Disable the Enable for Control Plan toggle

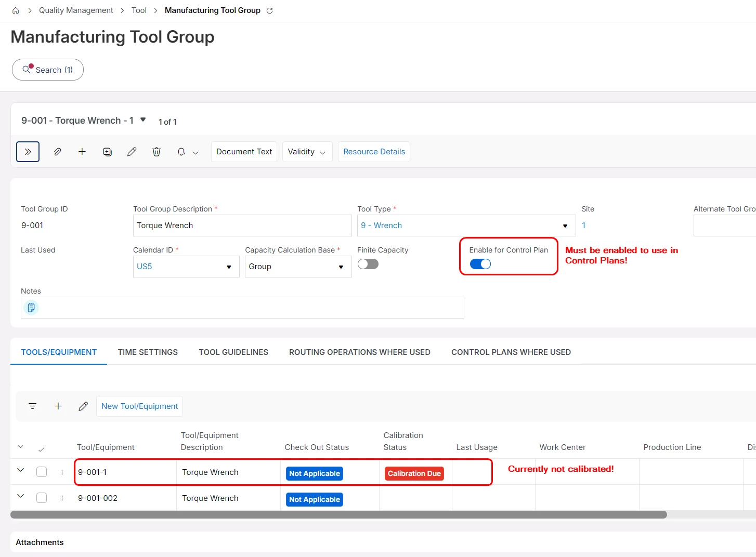tap(480, 264)
